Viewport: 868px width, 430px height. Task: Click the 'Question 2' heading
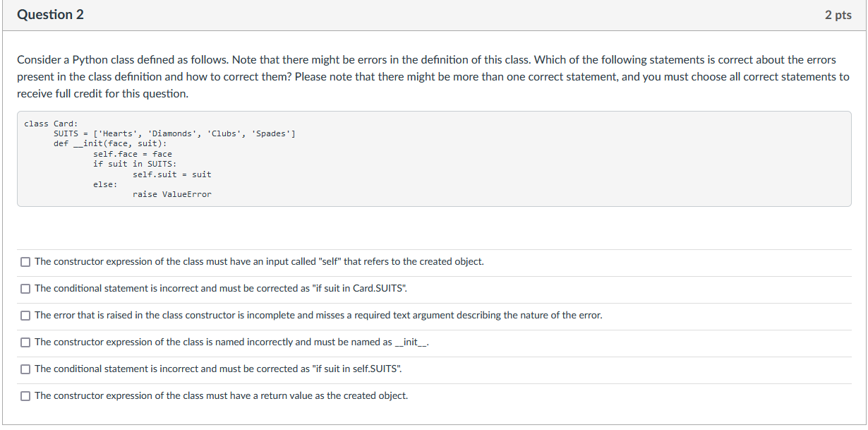50,15
